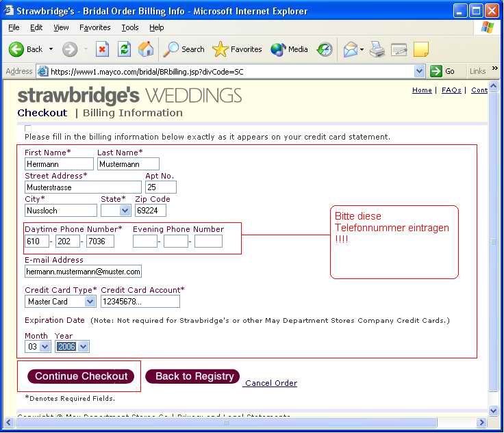Open the Favorites menu
This screenshot has height=433, width=504.
point(94,27)
